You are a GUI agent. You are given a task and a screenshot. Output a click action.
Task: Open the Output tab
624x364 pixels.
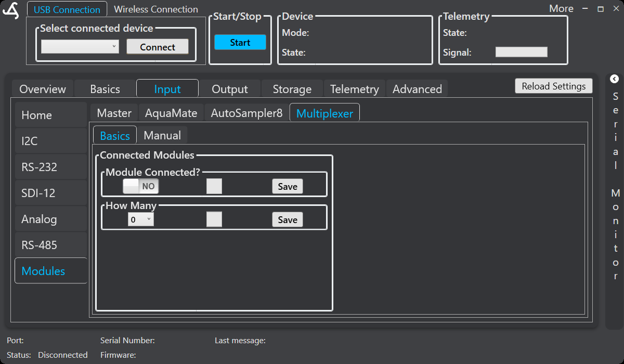(230, 89)
